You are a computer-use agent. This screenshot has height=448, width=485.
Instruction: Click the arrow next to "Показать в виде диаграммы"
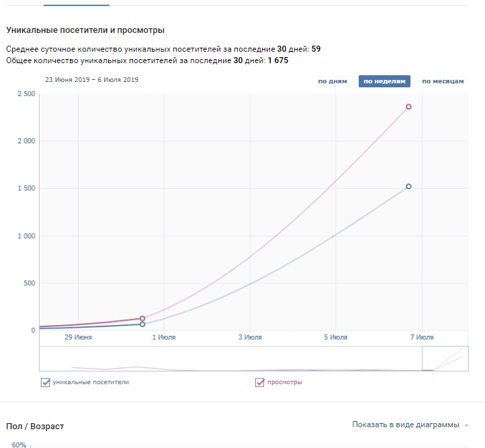tap(466, 425)
